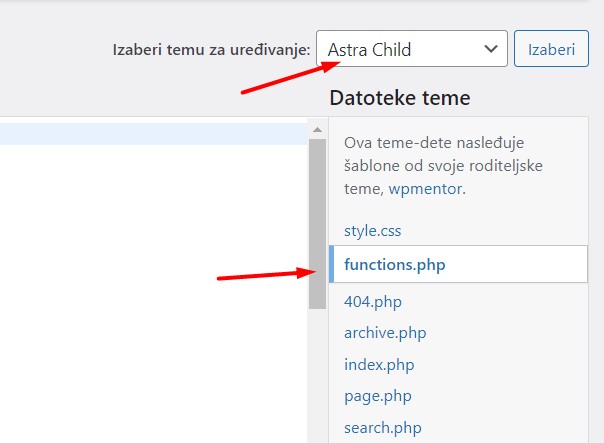
Task: Click the highlighted blue line in editor
Action: click(x=154, y=134)
